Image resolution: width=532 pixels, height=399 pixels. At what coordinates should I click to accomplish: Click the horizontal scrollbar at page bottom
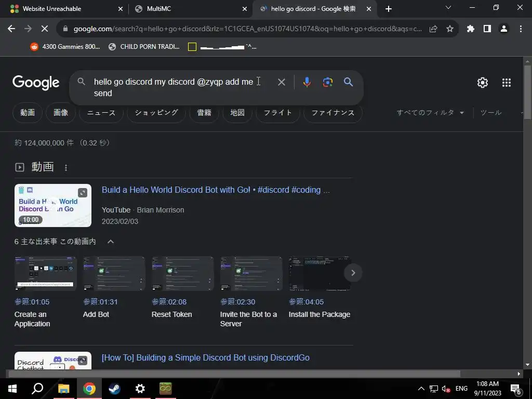pos(234,374)
